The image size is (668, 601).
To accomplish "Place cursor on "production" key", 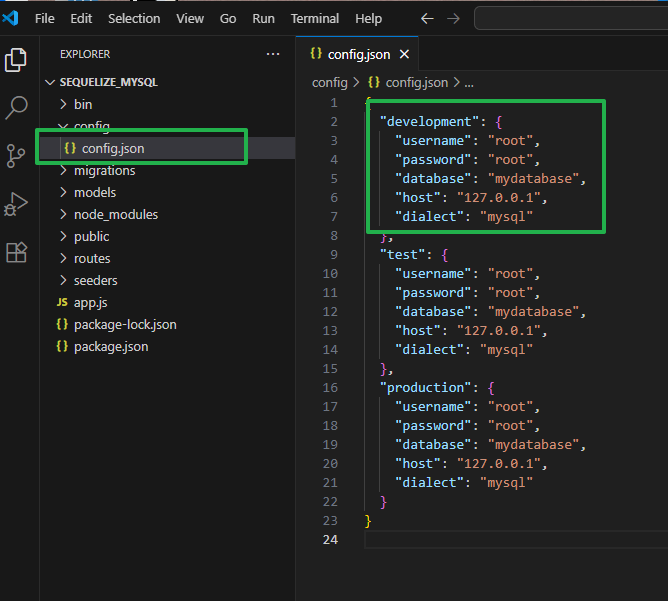I will point(425,388).
